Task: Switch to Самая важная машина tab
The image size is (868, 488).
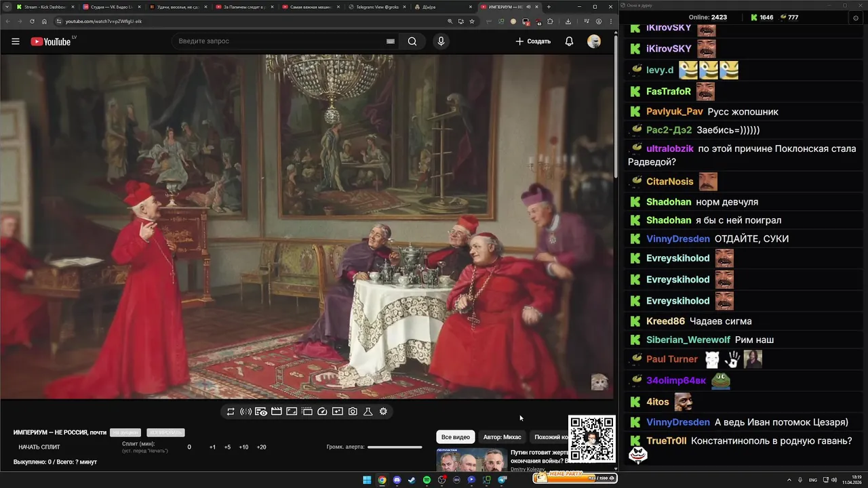Action: tap(310, 7)
